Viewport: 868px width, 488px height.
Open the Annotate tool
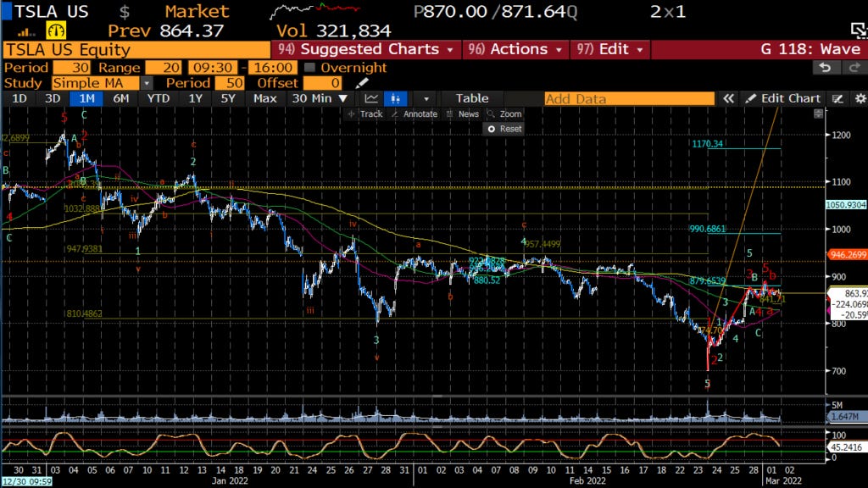coord(414,114)
